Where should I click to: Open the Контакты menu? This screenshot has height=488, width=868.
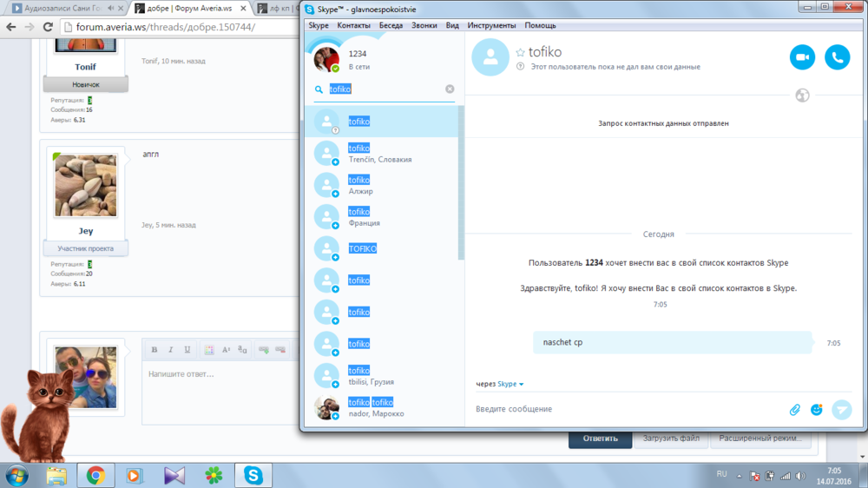point(353,25)
